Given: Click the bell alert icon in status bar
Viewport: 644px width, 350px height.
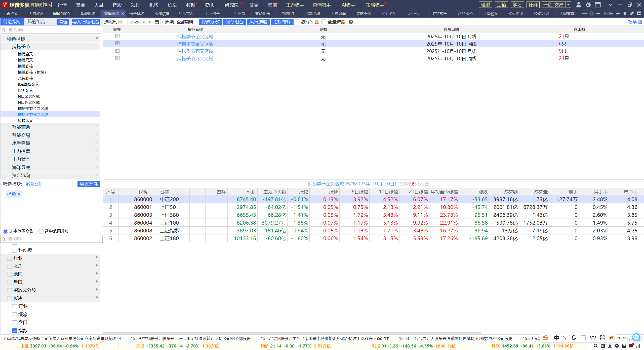Looking at the screenshot, I should pos(610,346).
